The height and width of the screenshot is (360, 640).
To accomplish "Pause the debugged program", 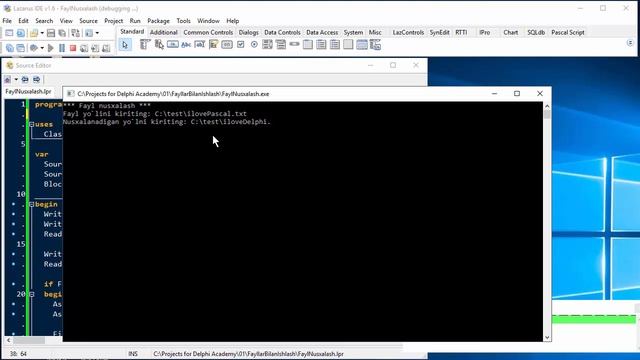I will pyautogui.click(x=62, y=48).
